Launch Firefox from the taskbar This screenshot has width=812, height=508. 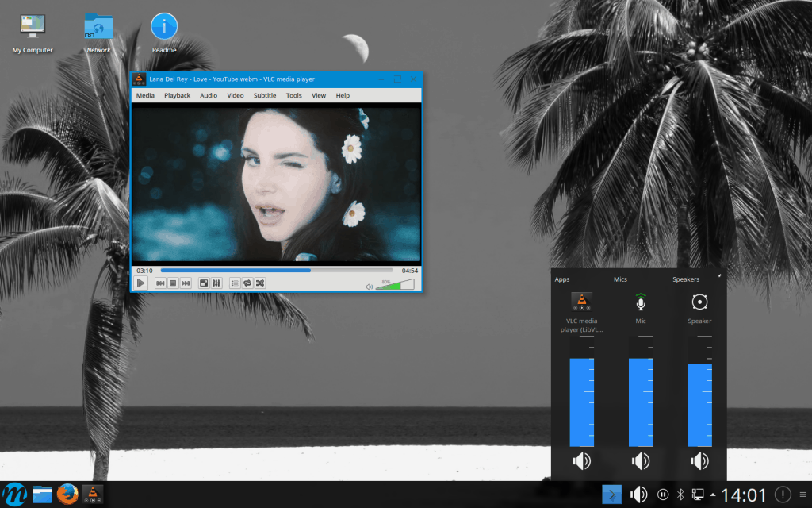[67, 495]
